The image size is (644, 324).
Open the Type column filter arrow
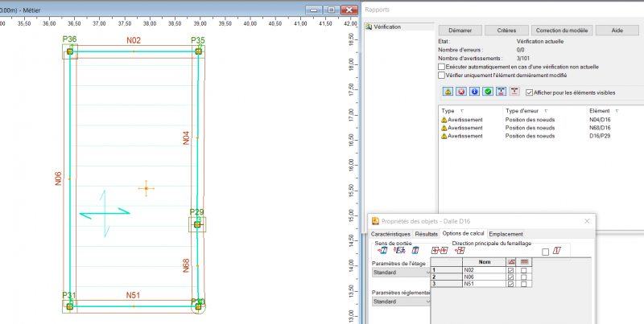(461, 111)
